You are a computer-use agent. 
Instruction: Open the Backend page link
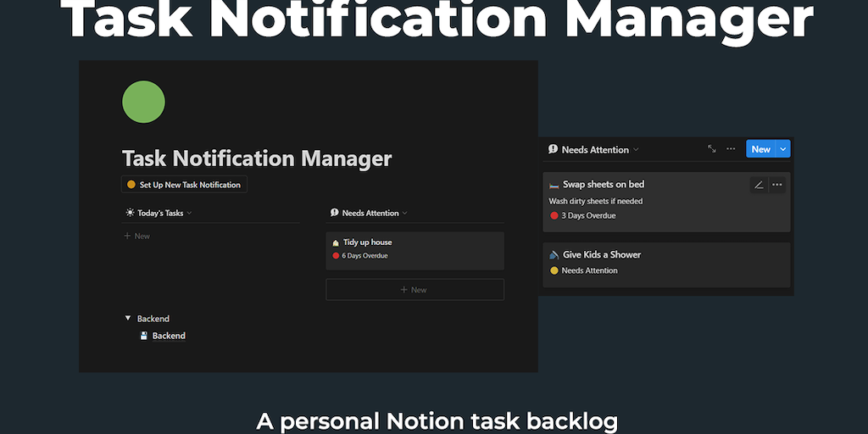[169, 336]
